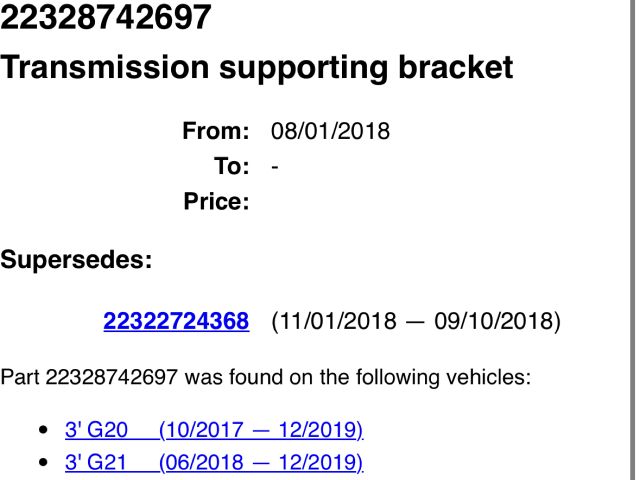
Task: Click the "Price:" field label
Action: [x=215, y=202]
